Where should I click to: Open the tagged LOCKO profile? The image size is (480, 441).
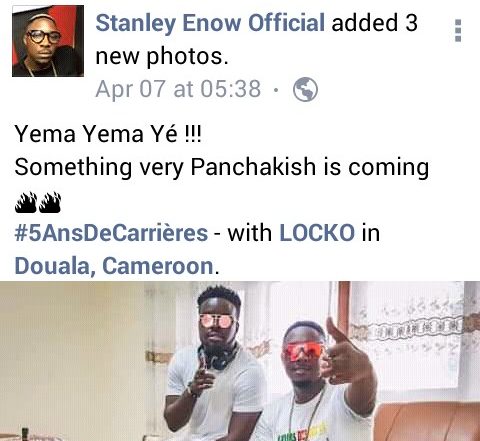pos(317,233)
